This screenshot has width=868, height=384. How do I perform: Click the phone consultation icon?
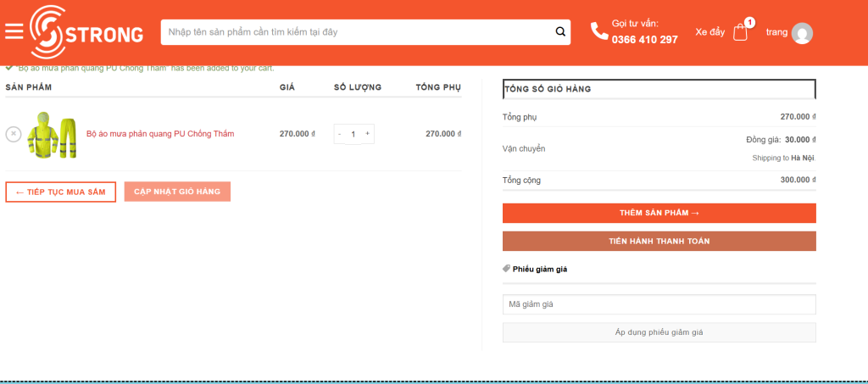click(599, 32)
